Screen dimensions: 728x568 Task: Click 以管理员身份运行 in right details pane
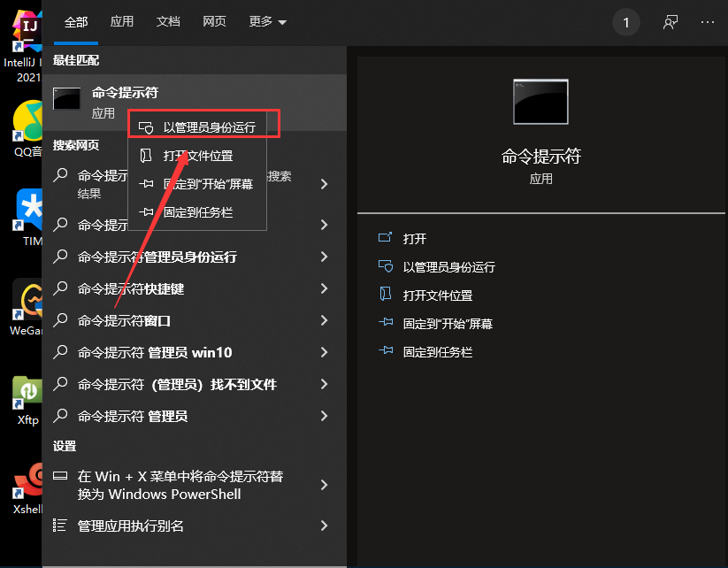tap(449, 267)
